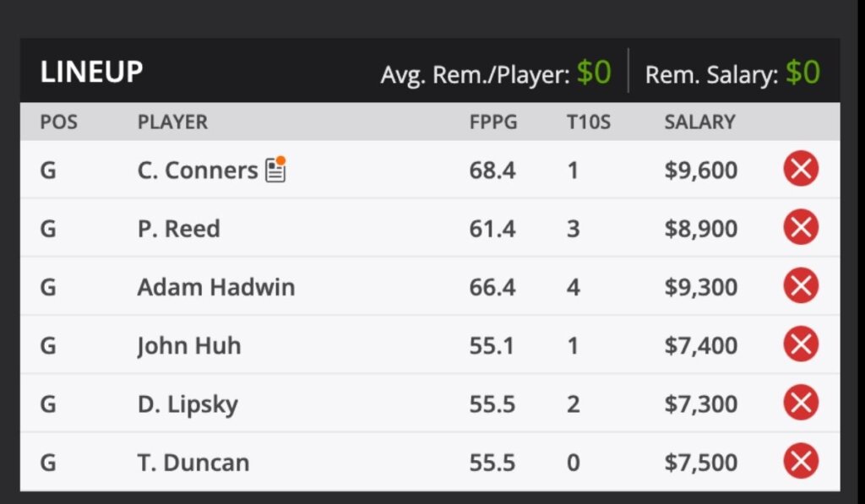Select P. Reed's row in the lineup
This screenshot has width=865, height=504.
179,228
